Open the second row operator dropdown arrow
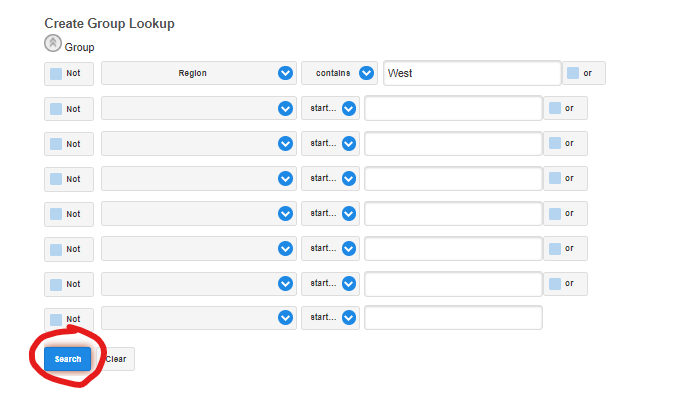675x404 pixels. click(x=349, y=108)
